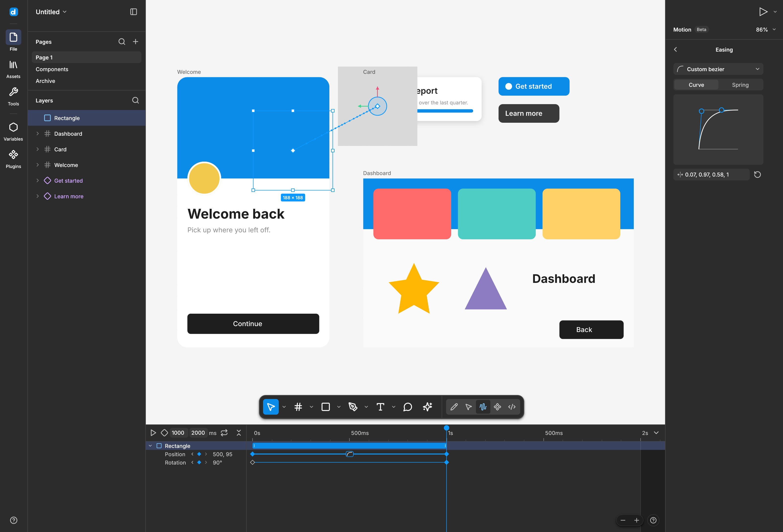Expand the Dashboard layer
Image resolution: width=783 pixels, height=532 pixels.
(x=37, y=134)
